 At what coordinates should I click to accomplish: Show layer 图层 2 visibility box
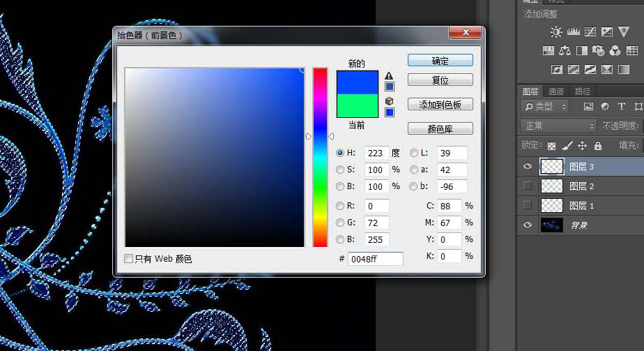coord(528,186)
